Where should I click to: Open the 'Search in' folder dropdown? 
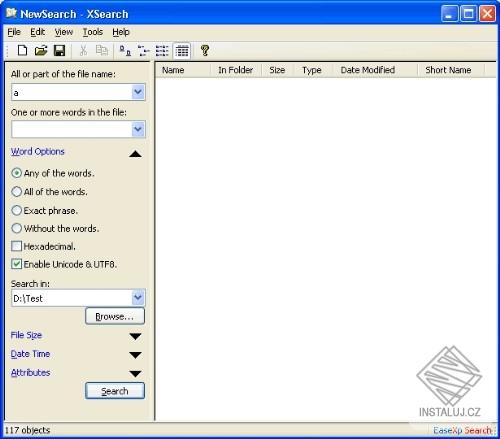[x=138, y=298]
